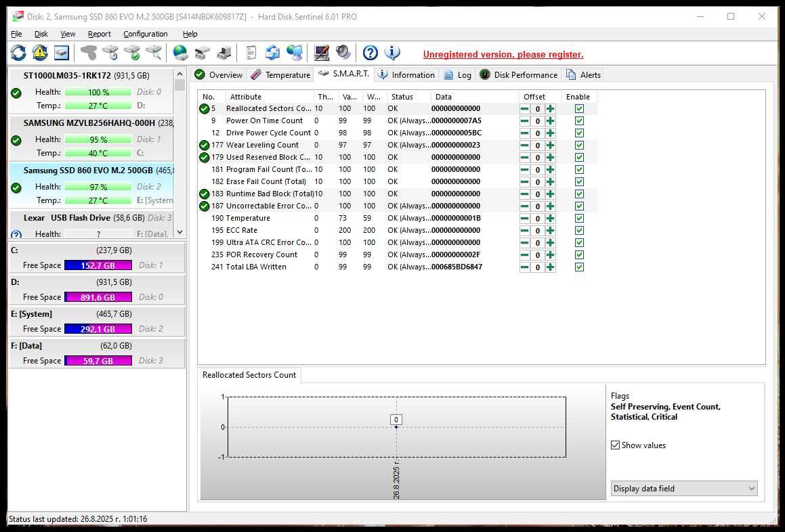The width and height of the screenshot is (785, 532).
Task: Switch to the Alerts tab
Action: point(583,74)
